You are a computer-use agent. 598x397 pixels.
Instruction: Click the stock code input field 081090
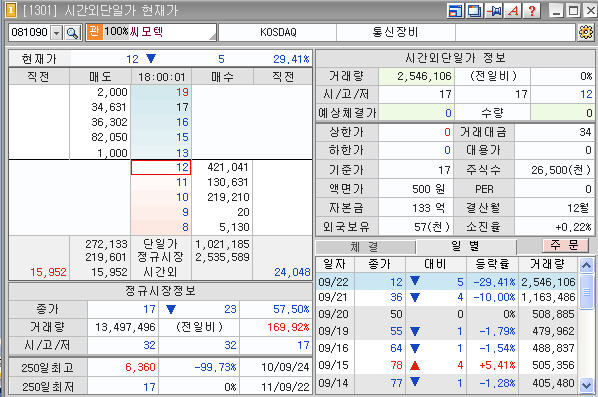30,33
